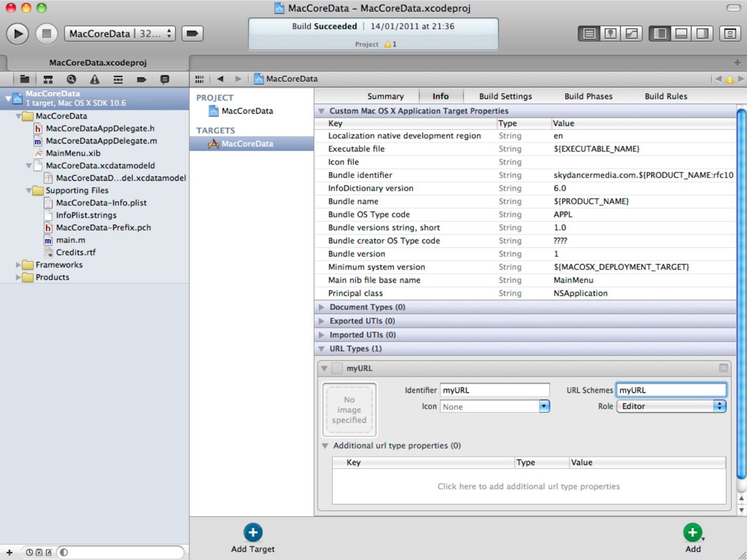Expand the Document Types section
This screenshot has height=560, width=747.
(321, 307)
